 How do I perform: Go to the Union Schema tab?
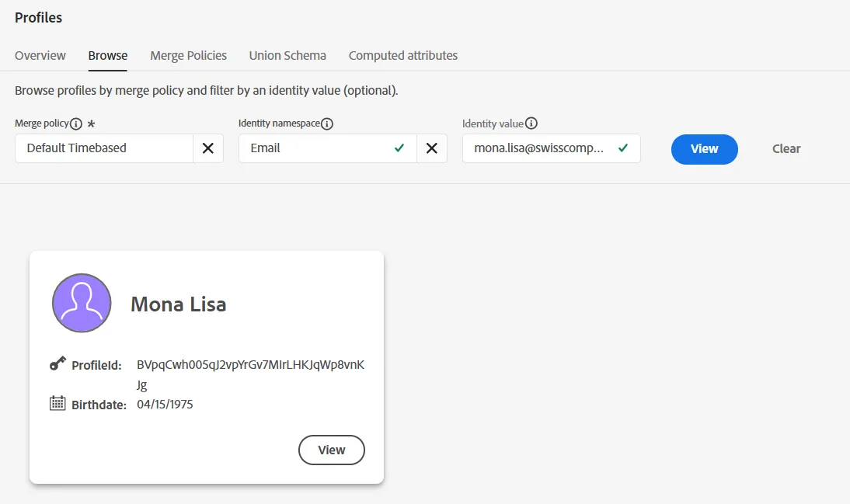[287, 56]
